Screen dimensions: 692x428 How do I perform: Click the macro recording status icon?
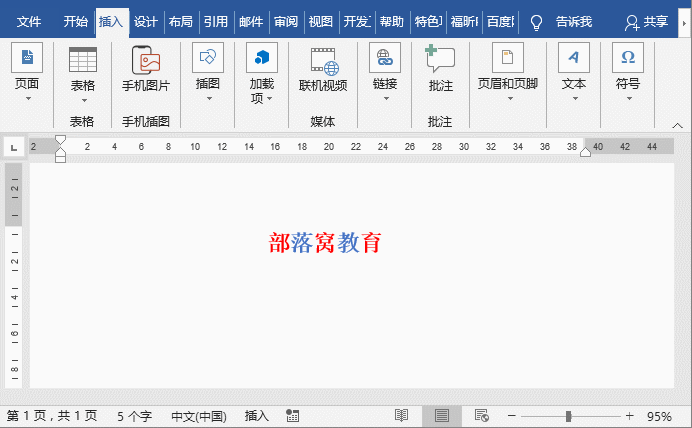tap(293, 415)
